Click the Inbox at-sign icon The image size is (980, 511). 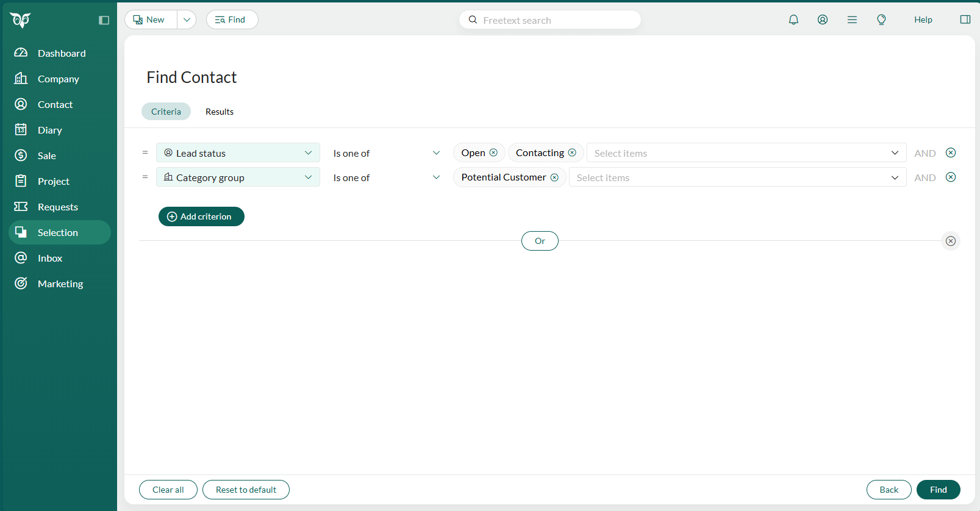pos(21,258)
